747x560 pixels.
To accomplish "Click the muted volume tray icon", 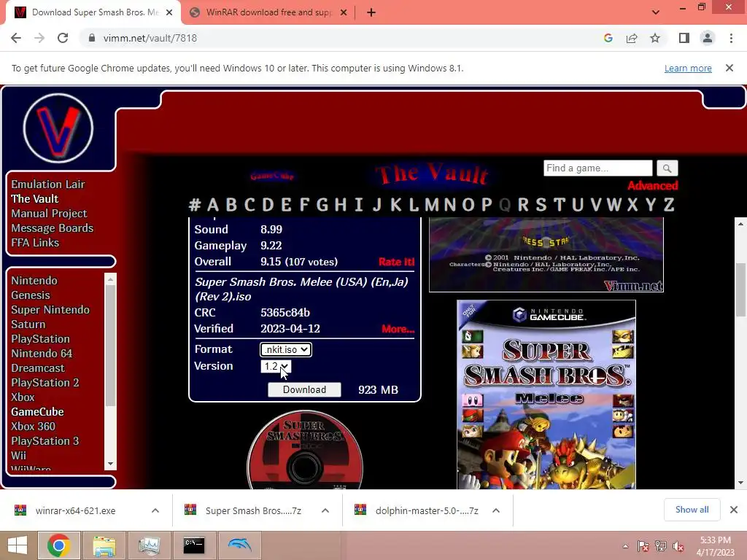I will point(678,546).
